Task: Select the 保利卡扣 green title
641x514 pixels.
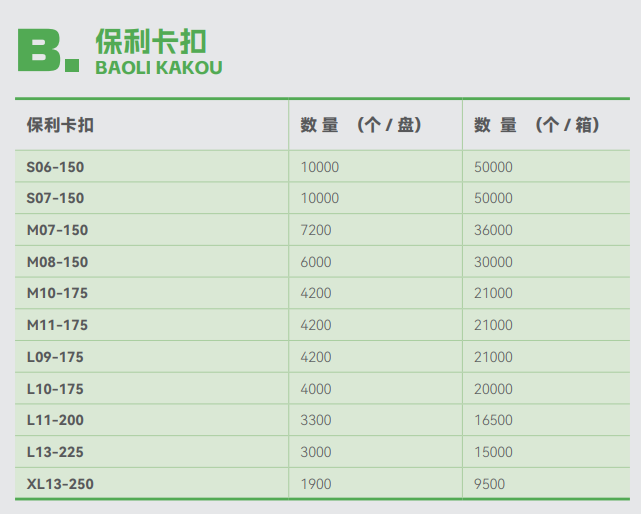Action: 151,42
